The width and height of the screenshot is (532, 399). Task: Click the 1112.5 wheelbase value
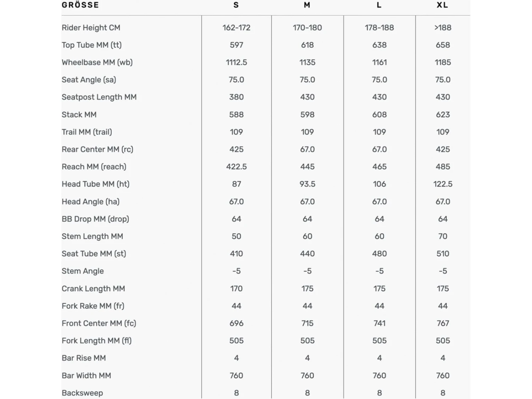tap(236, 62)
